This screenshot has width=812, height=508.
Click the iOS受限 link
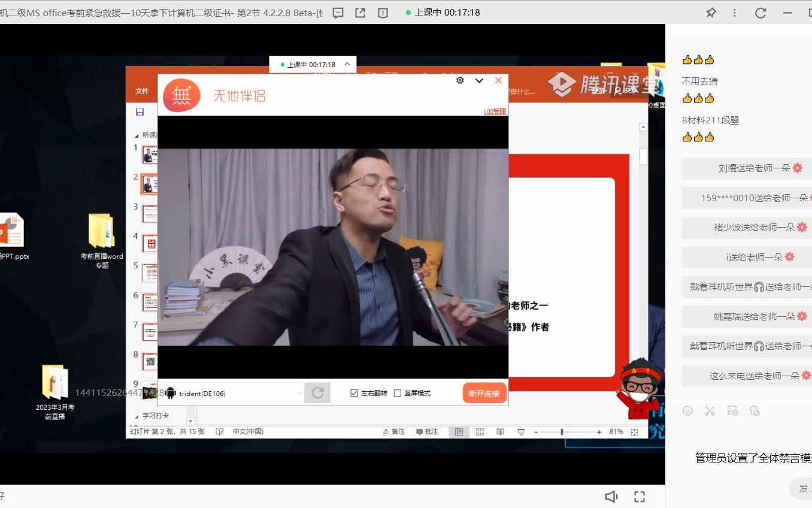(495, 111)
